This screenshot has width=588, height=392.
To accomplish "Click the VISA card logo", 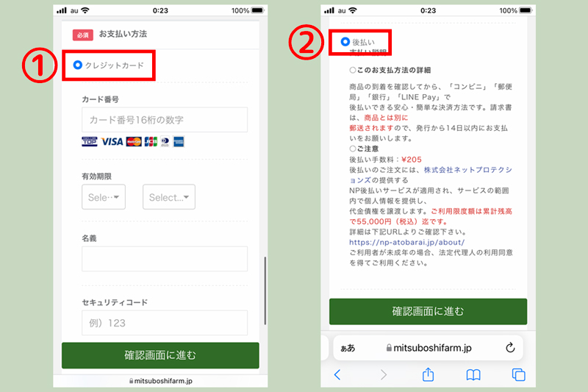I will tap(112, 141).
